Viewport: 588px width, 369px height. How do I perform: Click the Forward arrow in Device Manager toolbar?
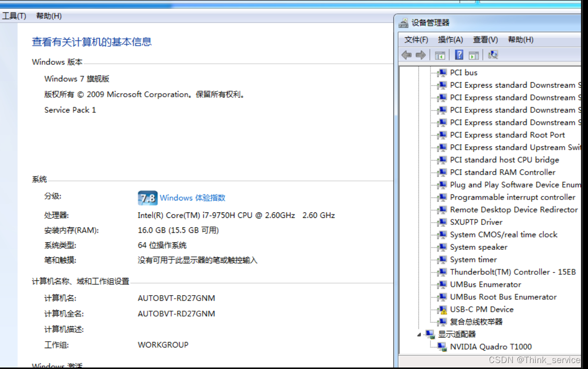click(421, 55)
